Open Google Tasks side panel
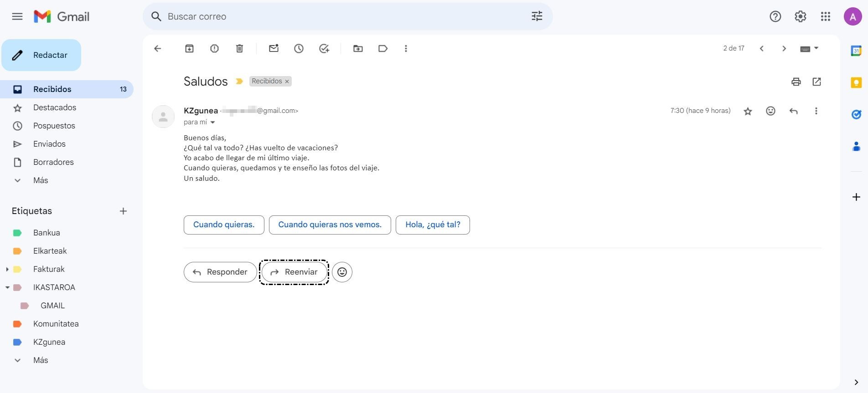 856,114
